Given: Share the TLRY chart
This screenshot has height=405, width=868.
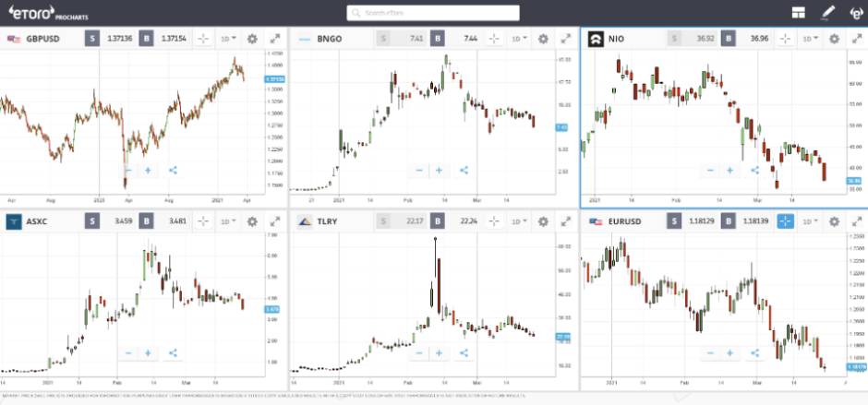Looking at the screenshot, I should (x=464, y=353).
